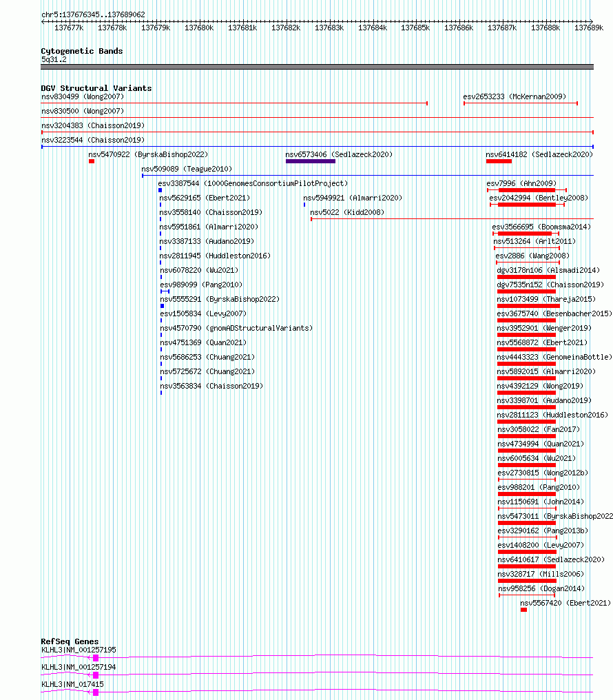Open the nsv830499 (Wong2007) variant label

pos(83,96)
